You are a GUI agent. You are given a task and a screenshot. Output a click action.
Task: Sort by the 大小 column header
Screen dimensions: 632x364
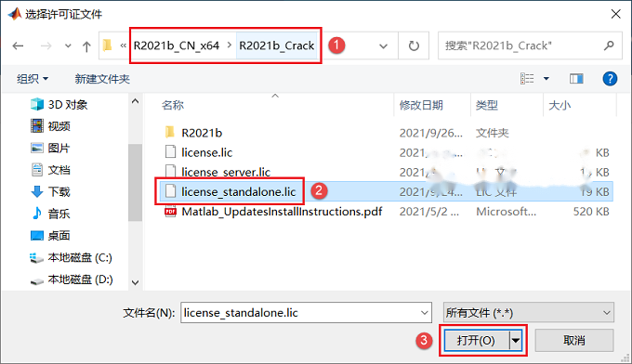point(560,105)
